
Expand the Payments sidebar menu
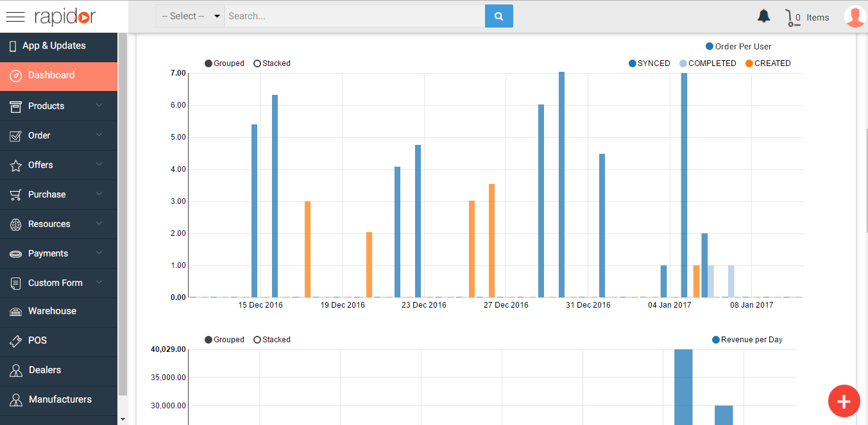(59, 253)
